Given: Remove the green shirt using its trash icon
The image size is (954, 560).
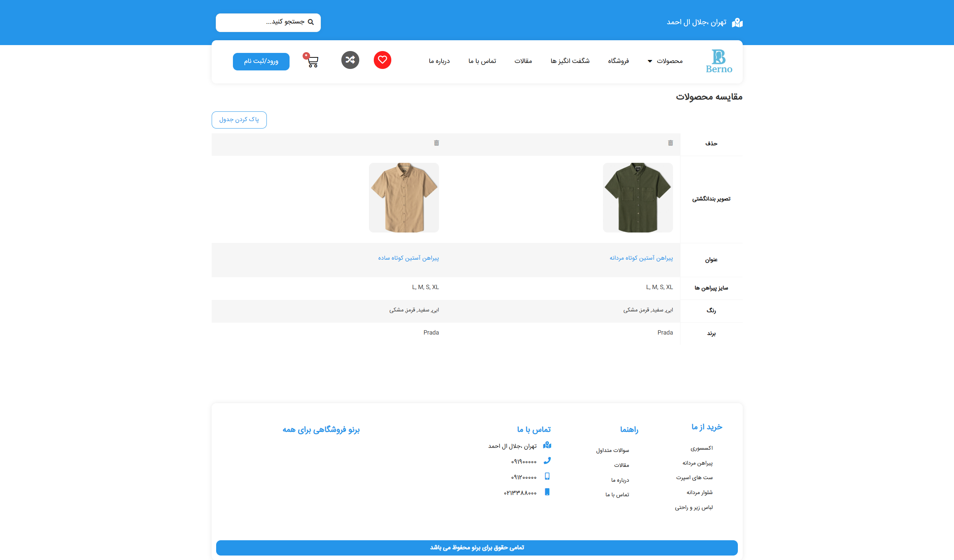Looking at the screenshot, I should tap(670, 143).
